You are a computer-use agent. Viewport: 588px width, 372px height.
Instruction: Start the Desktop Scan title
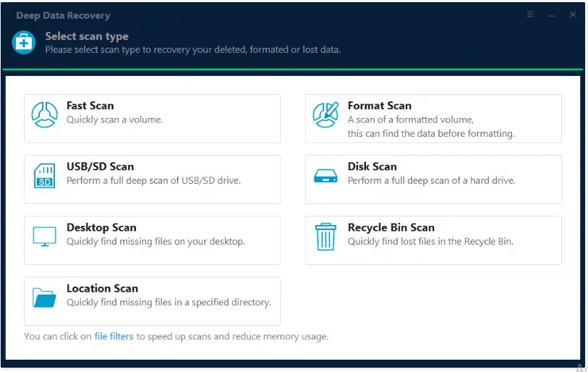101,227
